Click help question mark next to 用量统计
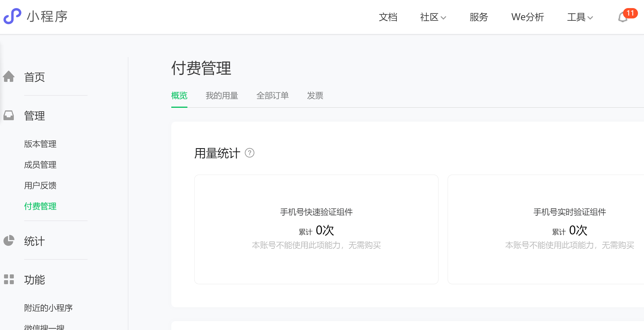Viewport: 644px width, 330px height. tap(249, 153)
